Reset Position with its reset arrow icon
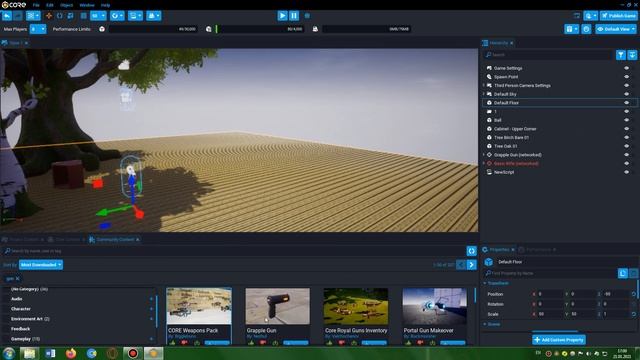Viewport: 640px width, 360px height. (x=633, y=294)
